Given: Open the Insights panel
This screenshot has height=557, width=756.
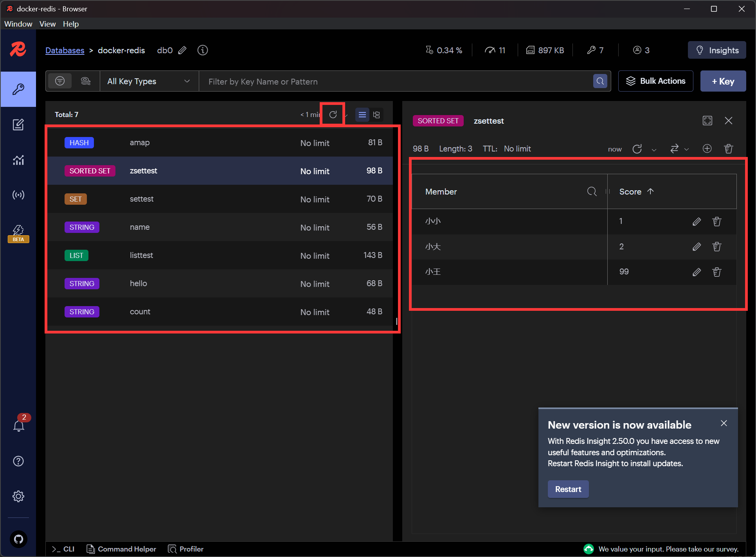Looking at the screenshot, I should click(717, 50).
